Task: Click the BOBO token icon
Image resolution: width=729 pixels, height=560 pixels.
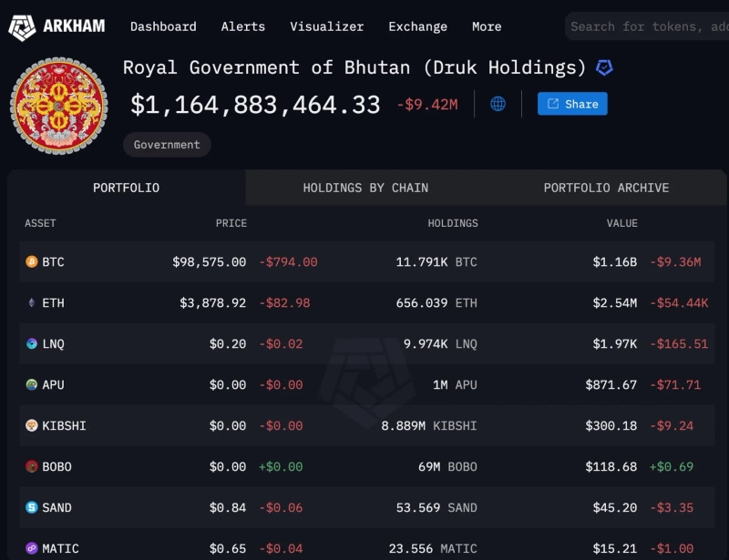Action: 32,467
